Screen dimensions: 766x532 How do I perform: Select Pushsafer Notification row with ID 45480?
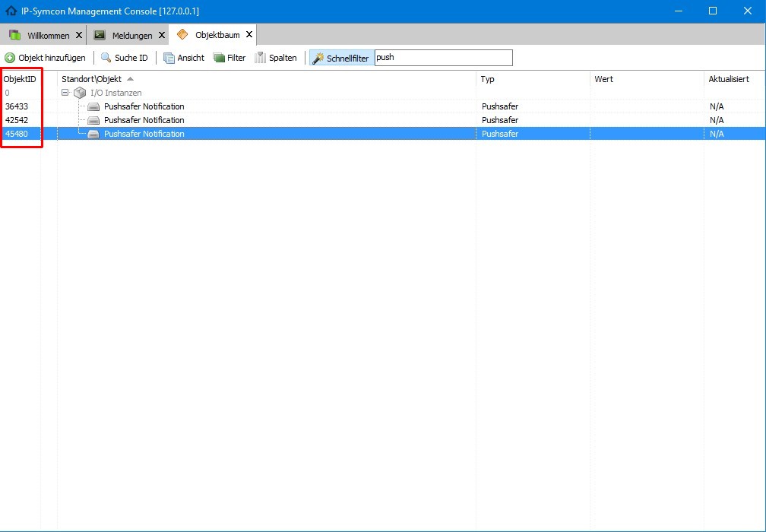(x=383, y=134)
